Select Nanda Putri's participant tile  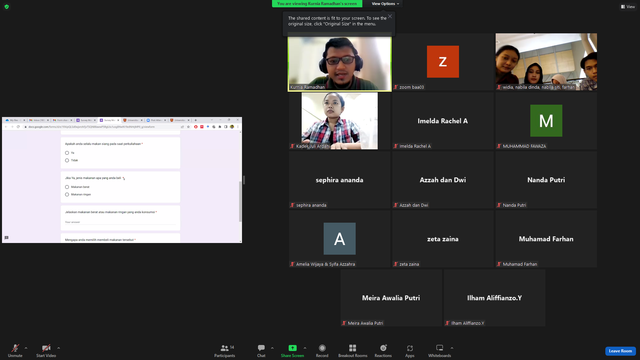click(x=546, y=180)
